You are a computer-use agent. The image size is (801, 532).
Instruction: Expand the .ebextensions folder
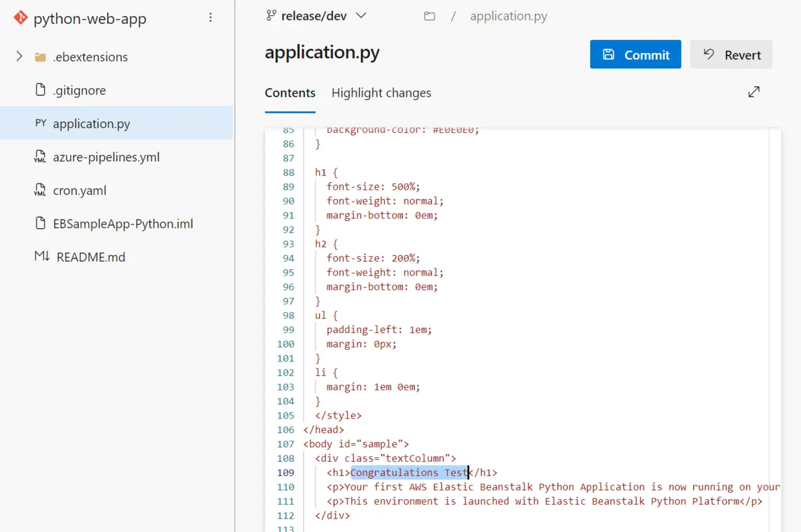click(x=19, y=57)
